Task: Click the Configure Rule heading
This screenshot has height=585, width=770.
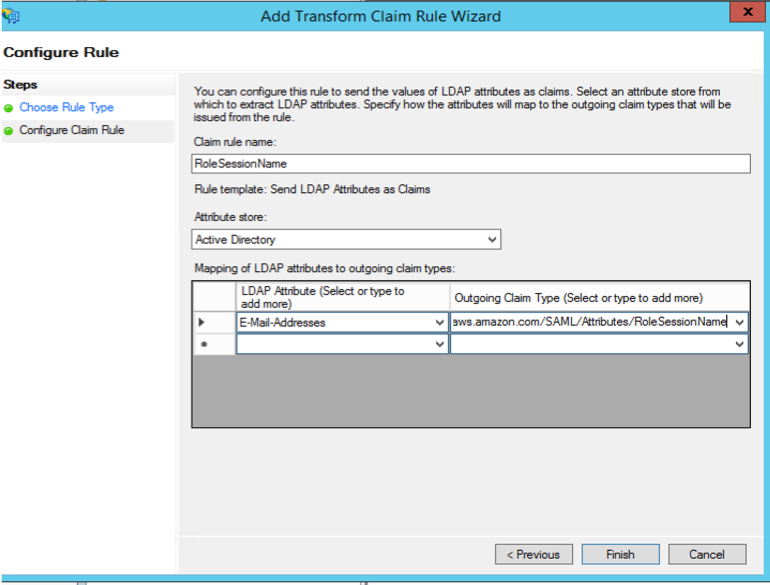Action: (61, 52)
